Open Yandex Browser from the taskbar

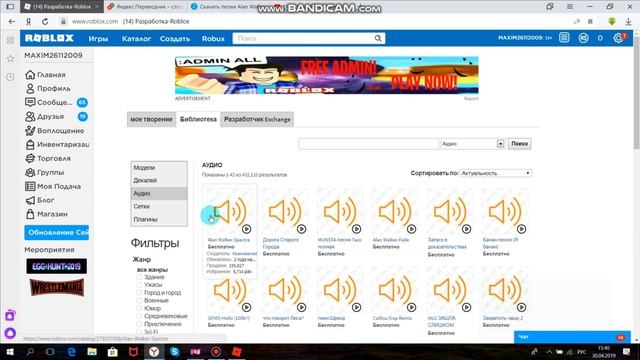[154, 351]
